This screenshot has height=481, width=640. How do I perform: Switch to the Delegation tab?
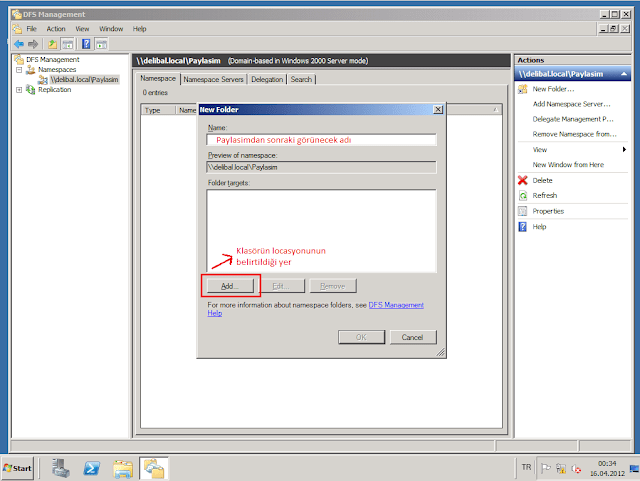pos(266,79)
